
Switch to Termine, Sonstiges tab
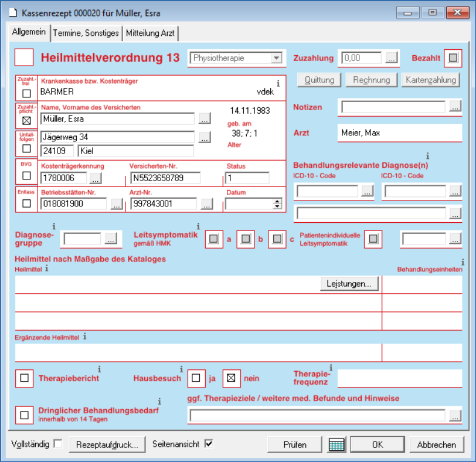tap(86, 33)
